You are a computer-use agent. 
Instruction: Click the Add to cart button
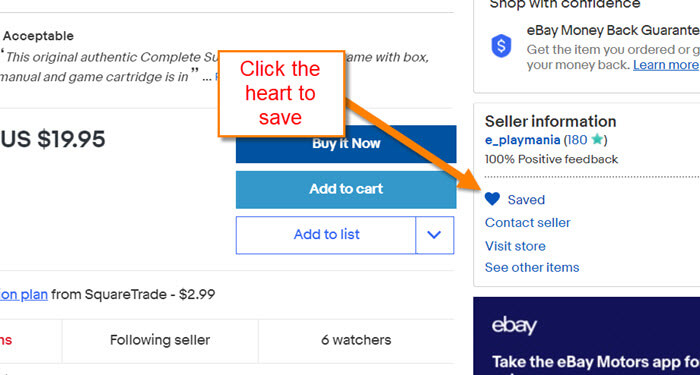point(346,189)
